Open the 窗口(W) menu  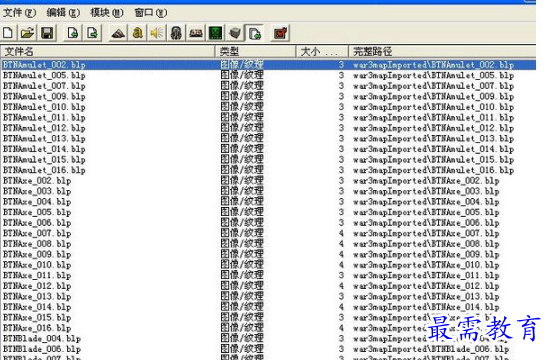[151, 13]
